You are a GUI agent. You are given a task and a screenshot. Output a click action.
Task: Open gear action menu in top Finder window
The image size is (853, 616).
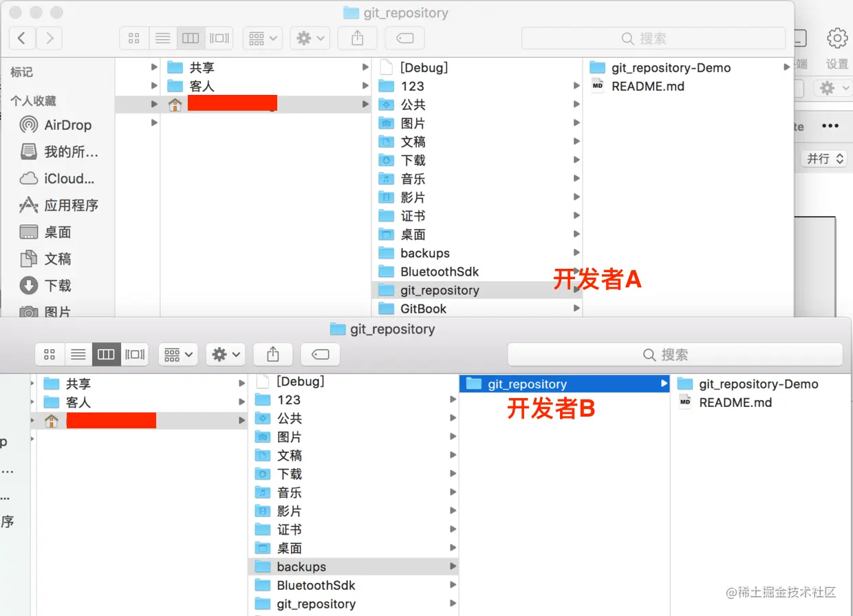pyautogui.click(x=310, y=38)
